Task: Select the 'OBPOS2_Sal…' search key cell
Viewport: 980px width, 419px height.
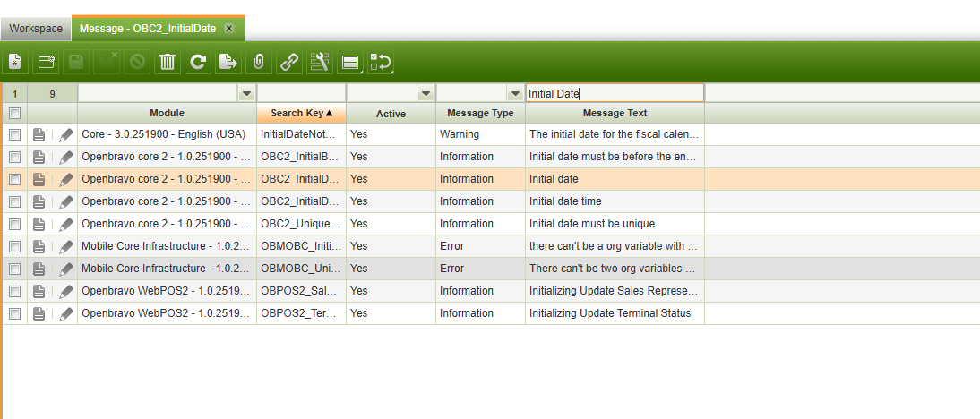Action: pyautogui.click(x=301, y=291)
